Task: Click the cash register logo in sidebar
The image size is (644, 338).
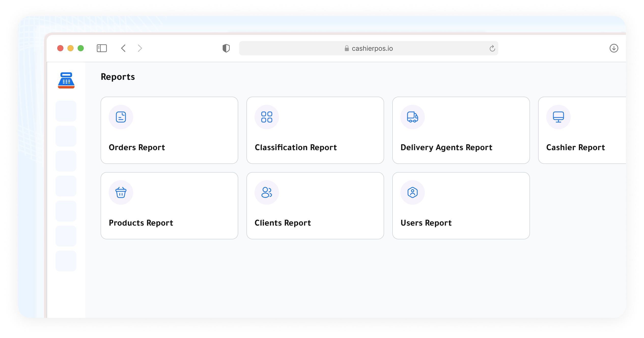Action: click(66, 80)
